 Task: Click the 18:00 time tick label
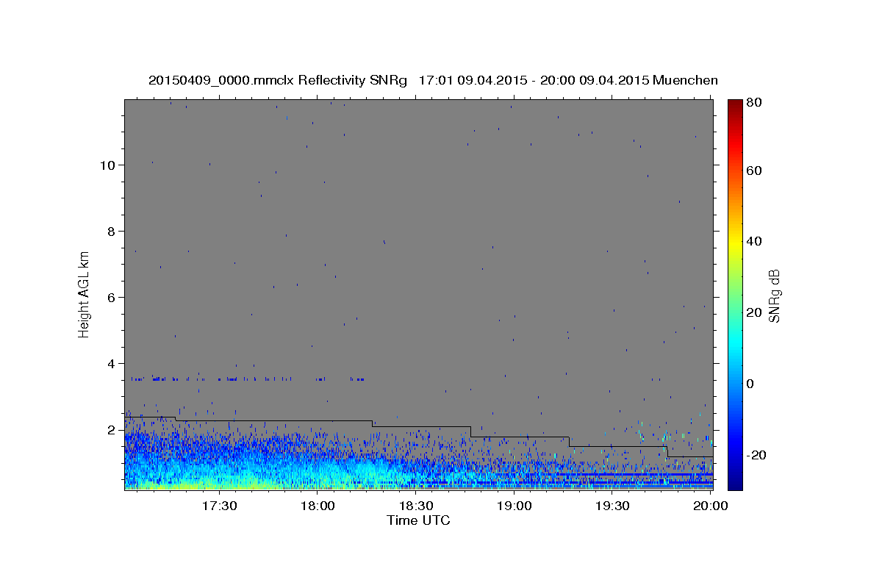(x=318, y=506)
